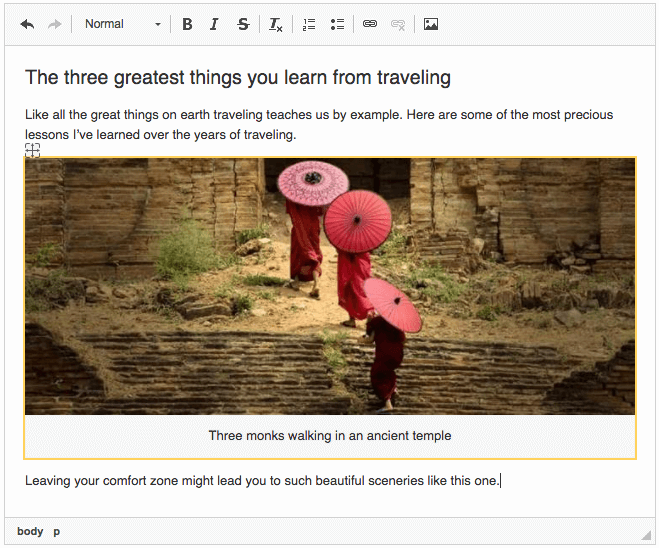Click the Remove Format icon
Viewport: 659px width, 548px height.
click(x=276, y=24)
